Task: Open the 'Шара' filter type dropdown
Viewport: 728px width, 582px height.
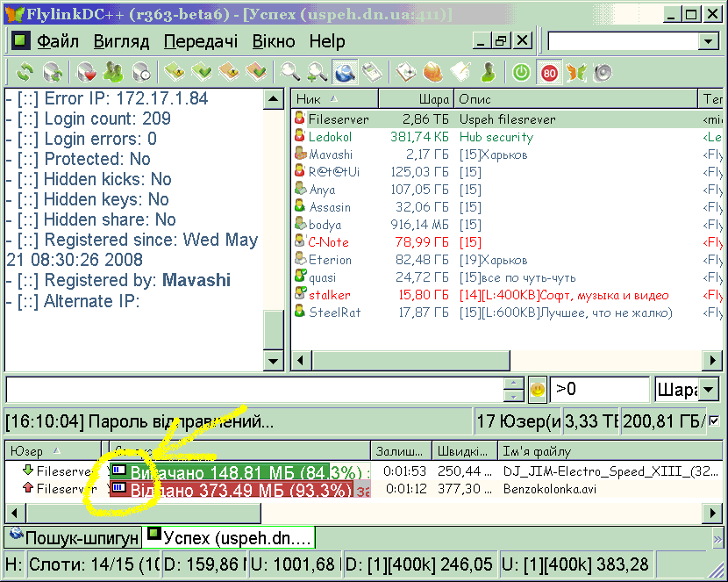Action: (x=710, y=390)
